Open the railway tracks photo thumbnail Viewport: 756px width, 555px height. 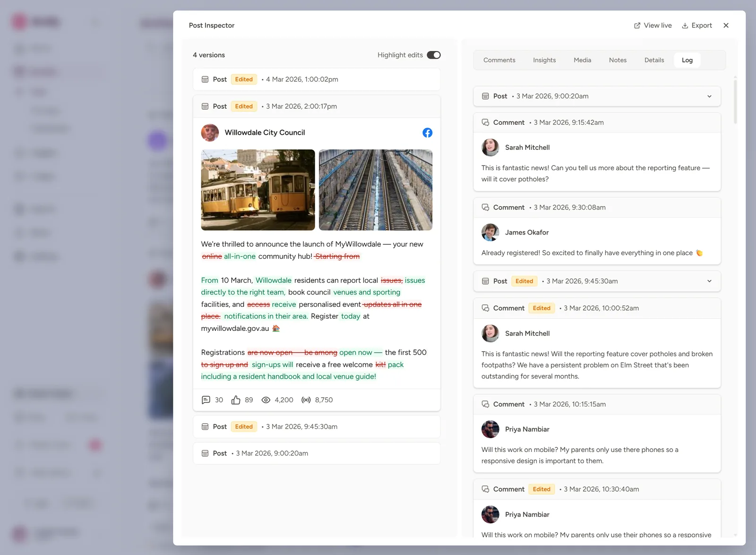[x=376, y=190]
